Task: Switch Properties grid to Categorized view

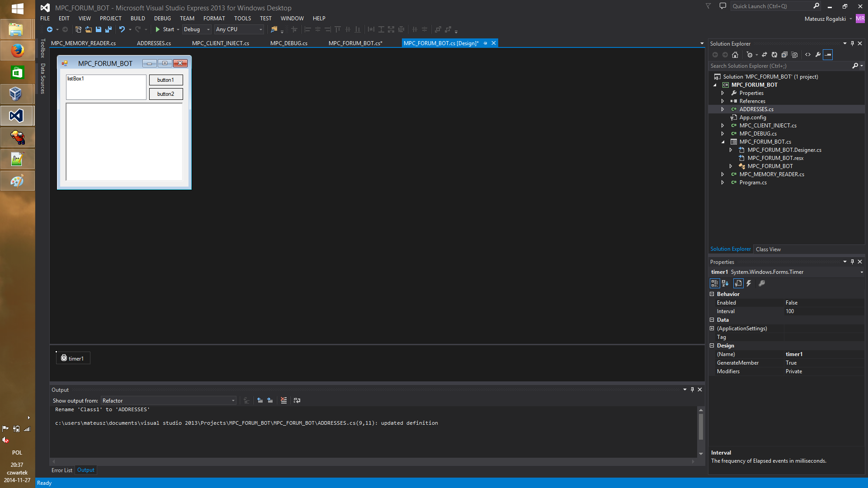Action: tap(715, 283)
